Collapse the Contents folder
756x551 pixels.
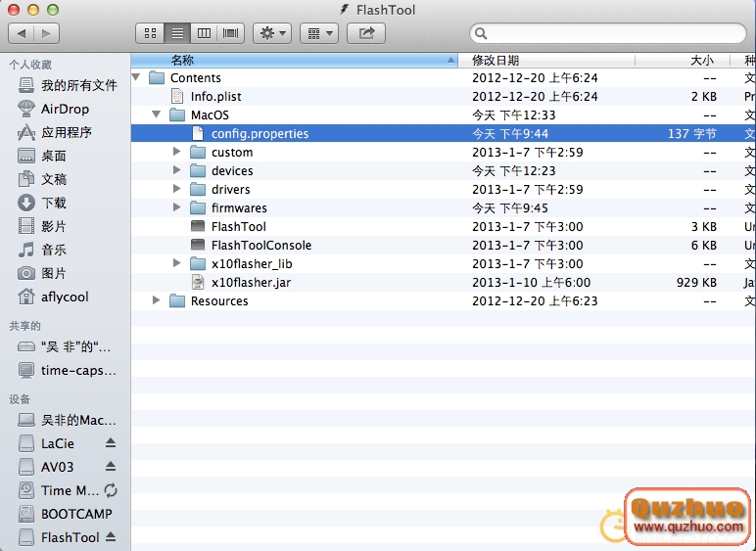tap(136, 77)
